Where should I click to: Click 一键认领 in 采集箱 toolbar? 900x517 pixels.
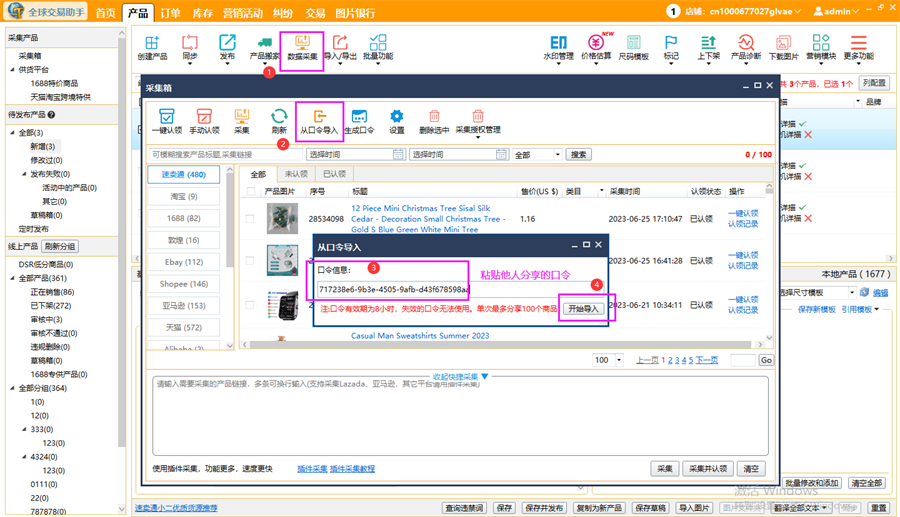pos(166,121)
